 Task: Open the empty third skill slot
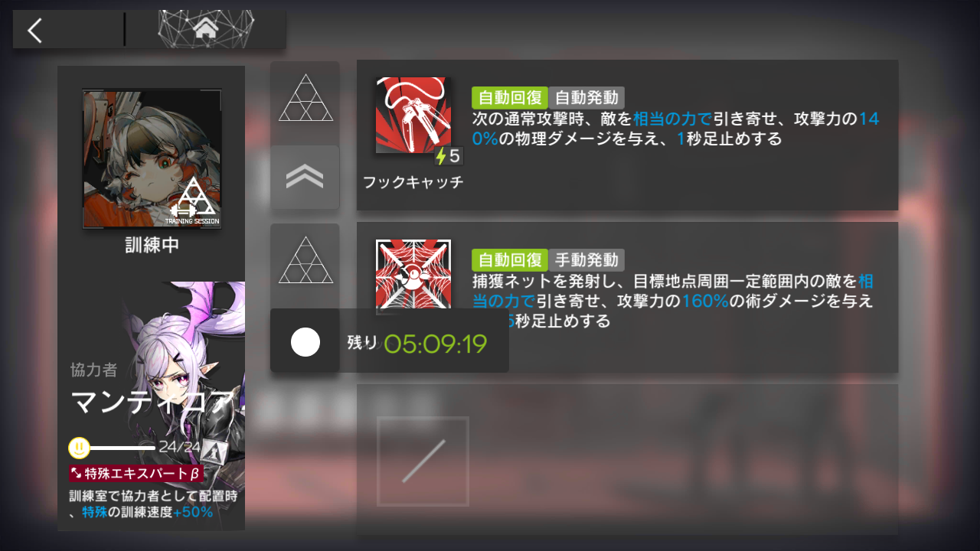click(x=423, y=461)
